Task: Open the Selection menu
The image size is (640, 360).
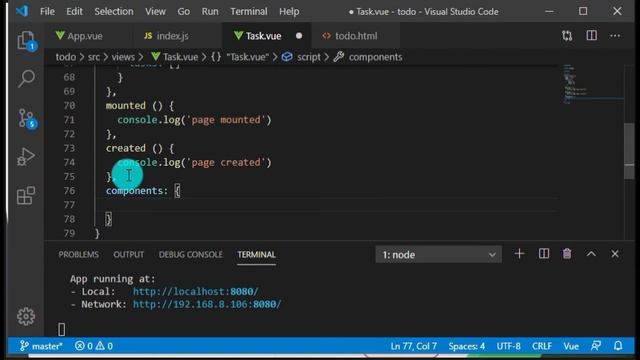Action: [114, 11]
